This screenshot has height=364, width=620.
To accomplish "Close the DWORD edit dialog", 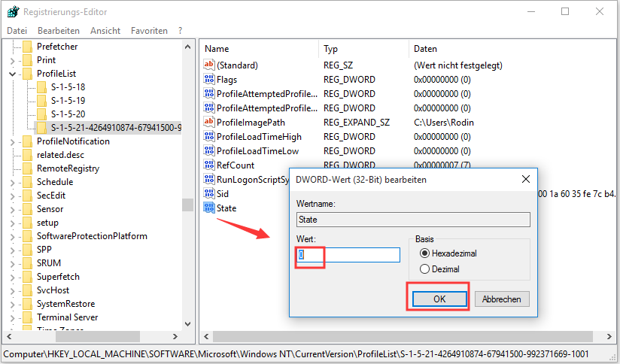I will pos(524,180).
